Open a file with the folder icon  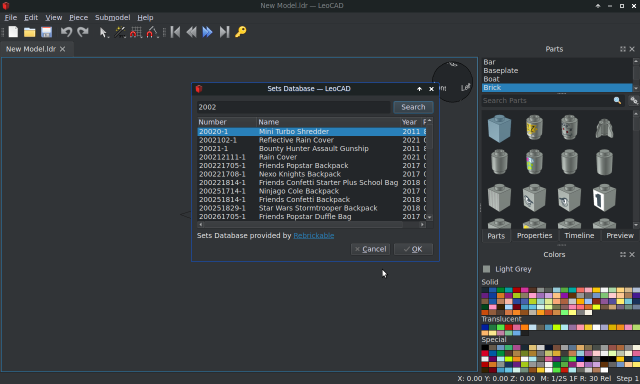29,32
